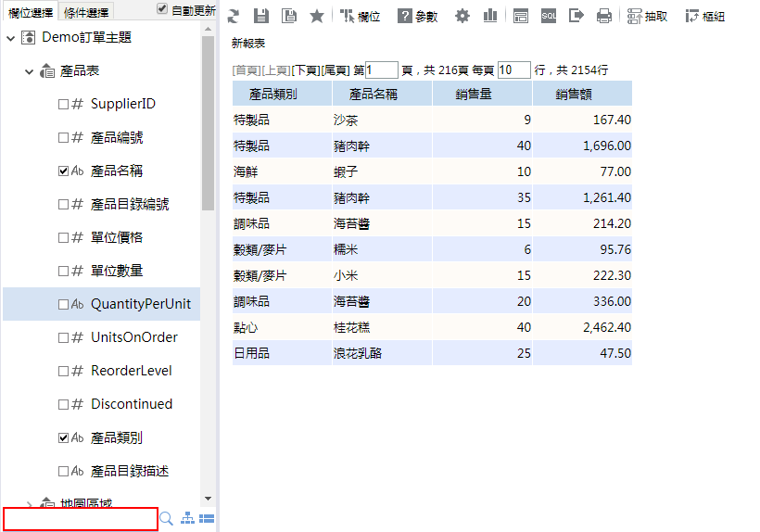
Task: Add report to favorites with star icon
Action: 317,16
